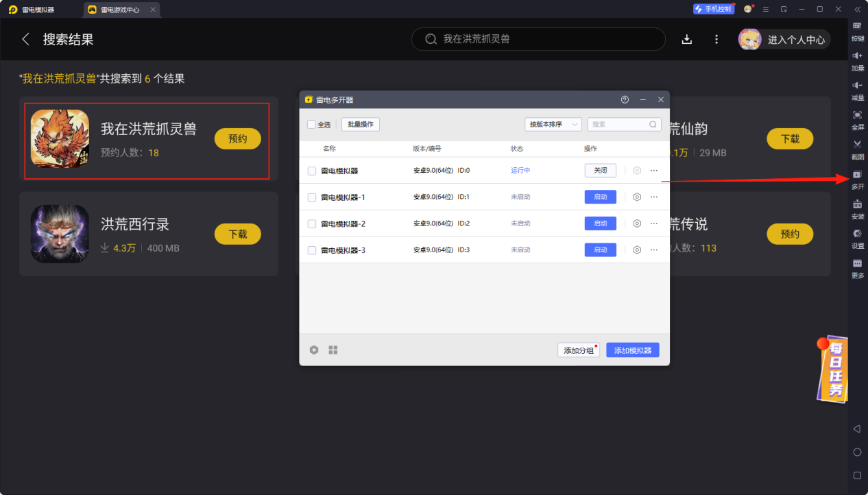Screen dimensions: 868x495
Task: Open the hamburger menu in the title bar
Action: click(x=765, y=9)
